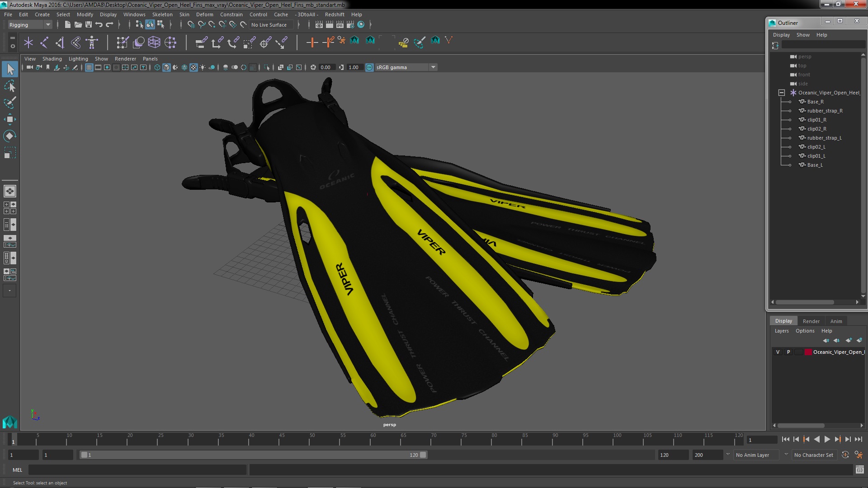868x488 pixels.
Task: Toggle use all lights bulb icon
Action: pyautogui.click(x=203, y=67)
